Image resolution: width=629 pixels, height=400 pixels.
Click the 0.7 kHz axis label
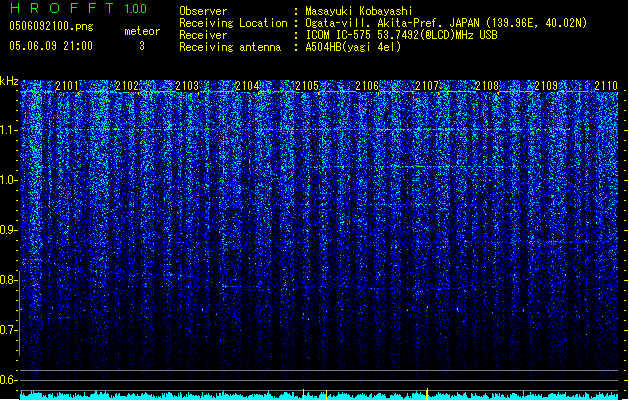[8, 330]
